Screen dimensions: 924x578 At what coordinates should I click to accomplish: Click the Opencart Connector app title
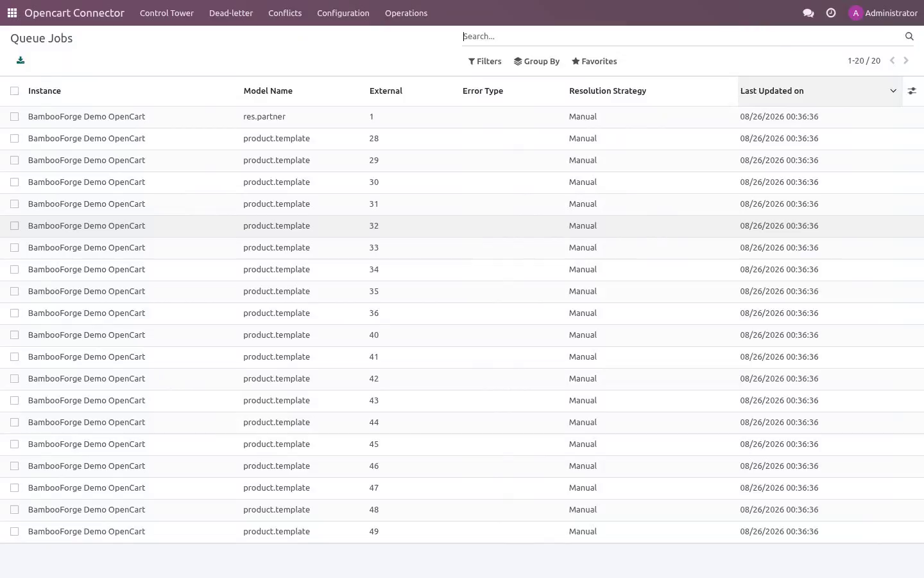click(74, 13)
